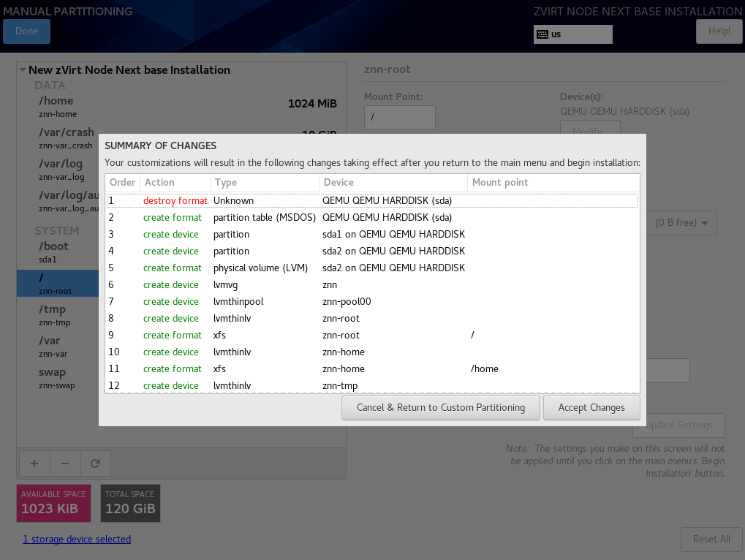Select row 11 xfs znn-home /home
This screenshot has width=745, height=560.
[373, 368]
